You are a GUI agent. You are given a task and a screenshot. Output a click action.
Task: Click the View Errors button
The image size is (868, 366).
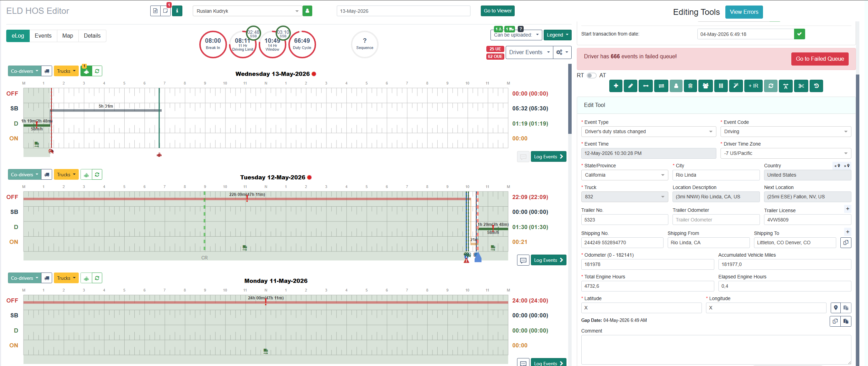tap(744, 12)
